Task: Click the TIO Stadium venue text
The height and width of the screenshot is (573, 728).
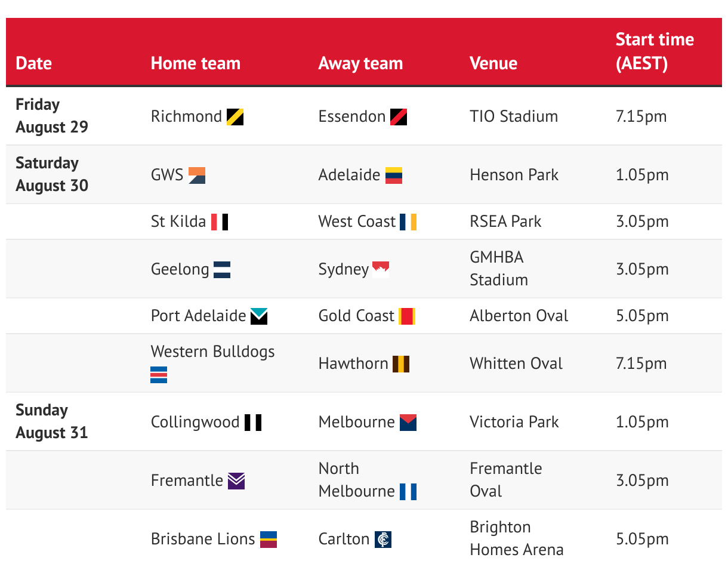Action: [514, 116]
